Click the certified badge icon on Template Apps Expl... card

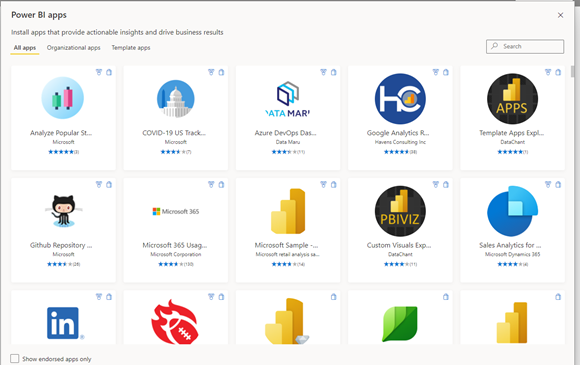click(x=548, y=72)
